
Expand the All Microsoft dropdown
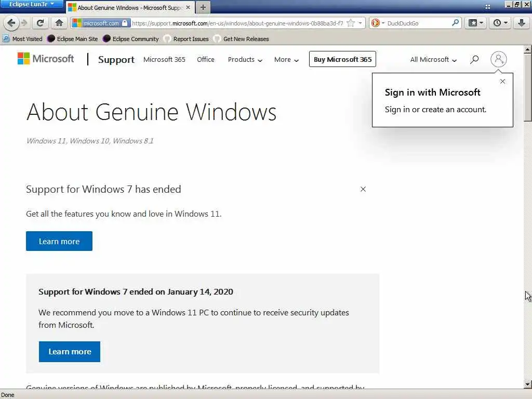click(x=433, y=59)
